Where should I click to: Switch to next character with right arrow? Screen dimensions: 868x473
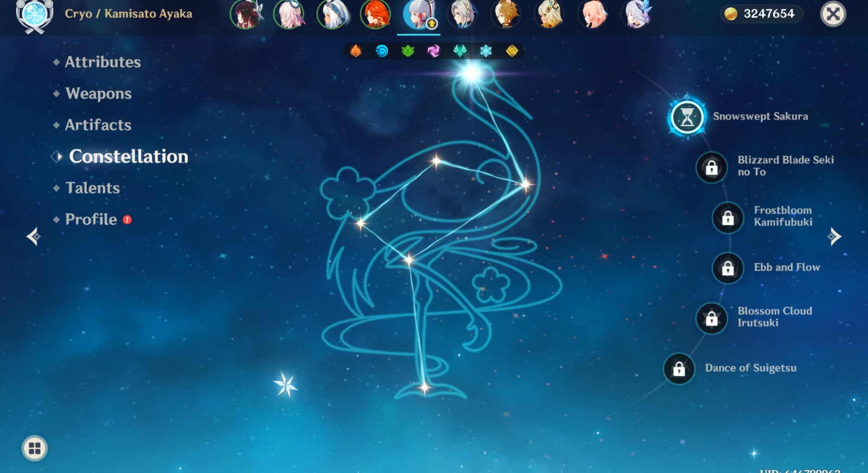coord(834,236)
